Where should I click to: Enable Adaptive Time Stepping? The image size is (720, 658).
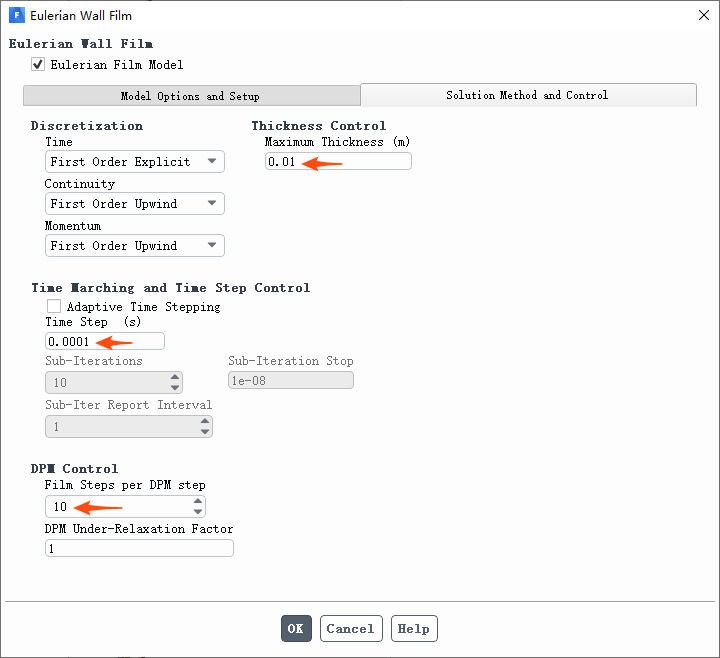pos(54,306)
